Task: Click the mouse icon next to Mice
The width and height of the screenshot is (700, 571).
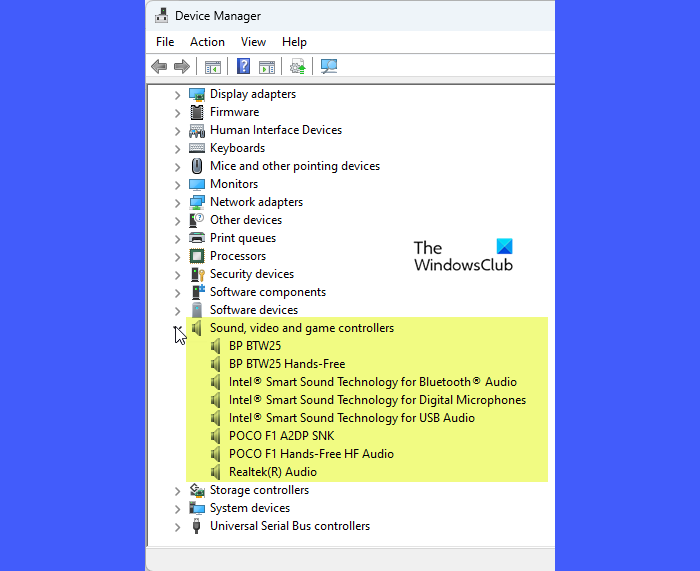Action: [x=196, y=166]
